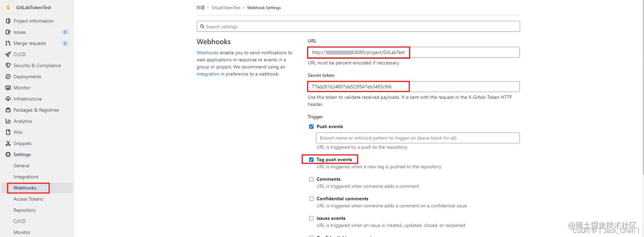644x237 pixels.
Task: Click the Monitor sidebar icon
Action: 8,88
